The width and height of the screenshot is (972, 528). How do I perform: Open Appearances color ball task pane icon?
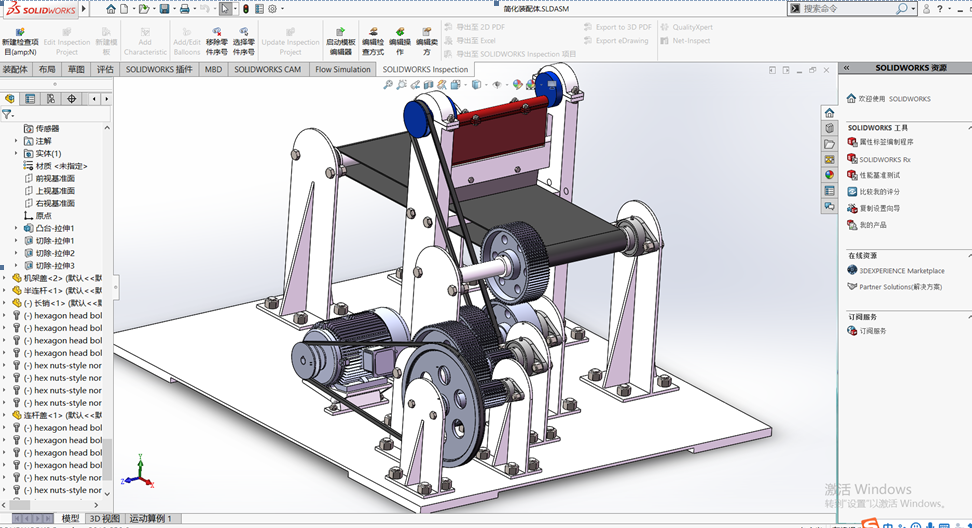point(829,175)
